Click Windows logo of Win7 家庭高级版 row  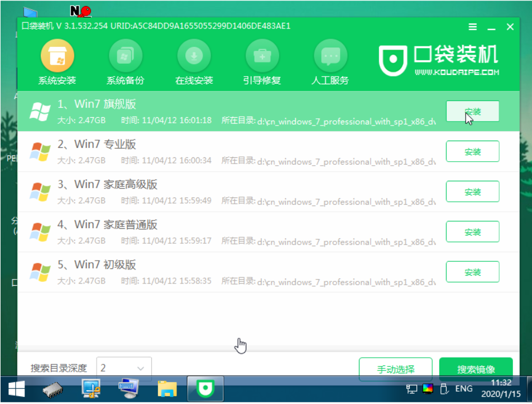[40, 191]
